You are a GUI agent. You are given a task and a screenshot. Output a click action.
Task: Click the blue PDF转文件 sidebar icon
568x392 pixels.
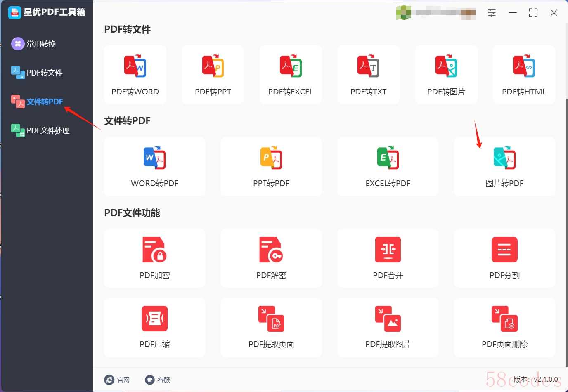pos(18,73)
